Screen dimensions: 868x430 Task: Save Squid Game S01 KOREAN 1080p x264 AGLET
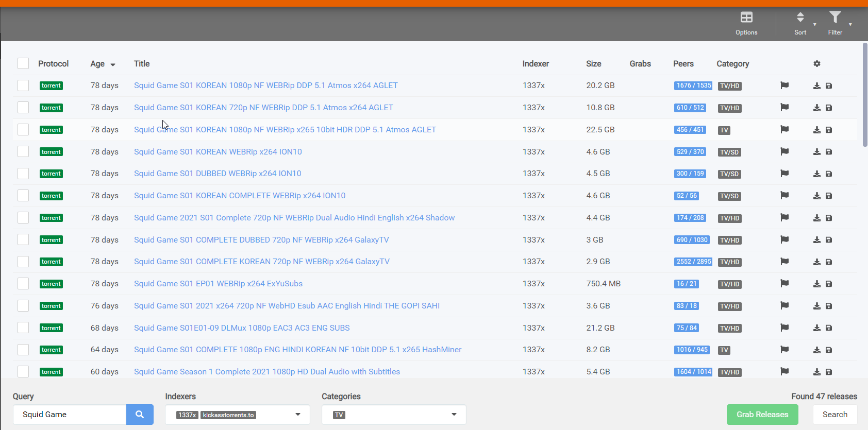tap(829, 86)
